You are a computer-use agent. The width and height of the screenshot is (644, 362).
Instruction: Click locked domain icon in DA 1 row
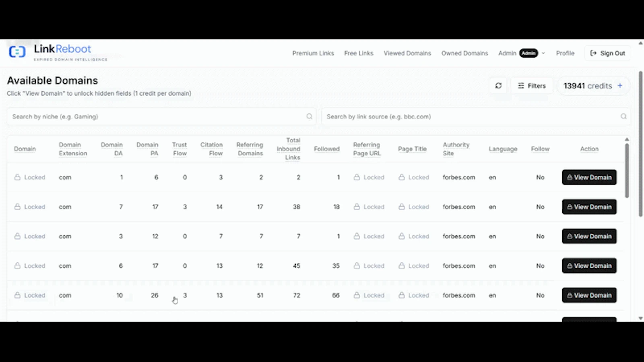point(17,177)
